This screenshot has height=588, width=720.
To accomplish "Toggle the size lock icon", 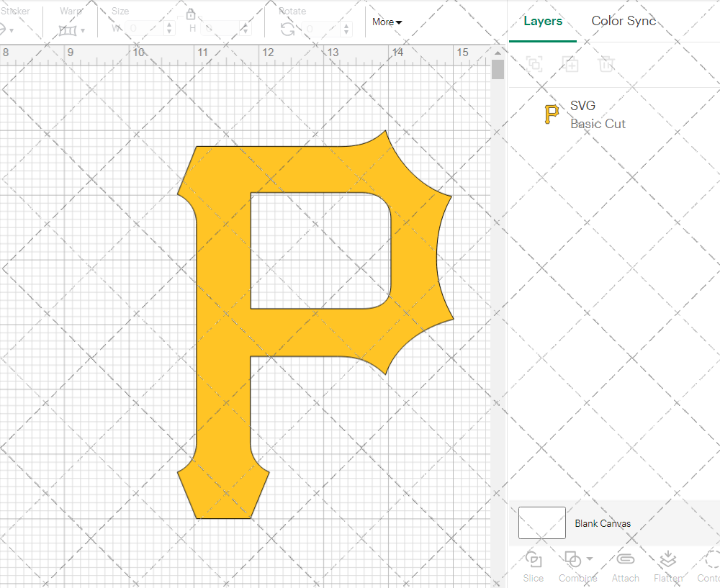I will (x=191, y=14).
